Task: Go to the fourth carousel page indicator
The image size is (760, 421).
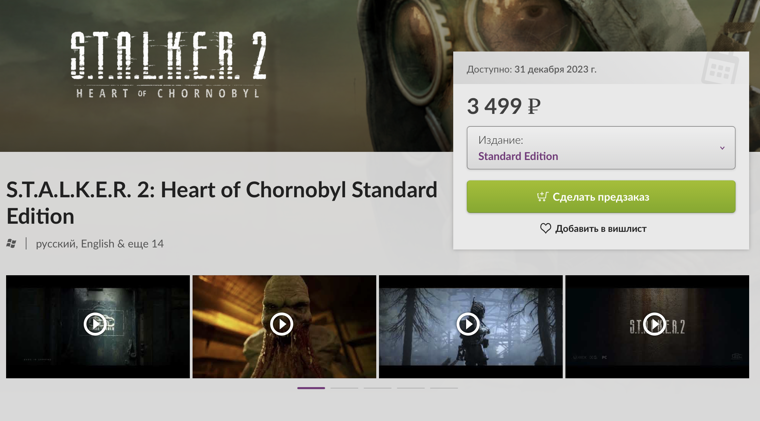Action: pyautogui.click(x=411, y=388)
